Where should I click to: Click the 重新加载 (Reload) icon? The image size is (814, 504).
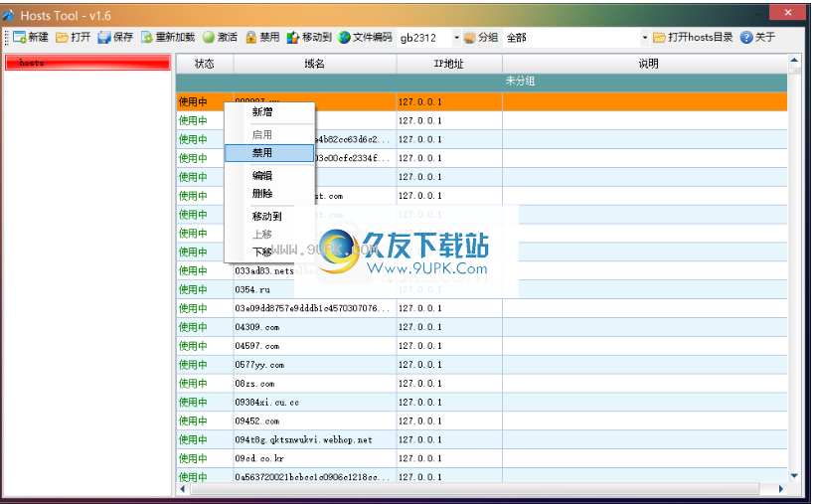coord(147,38)
